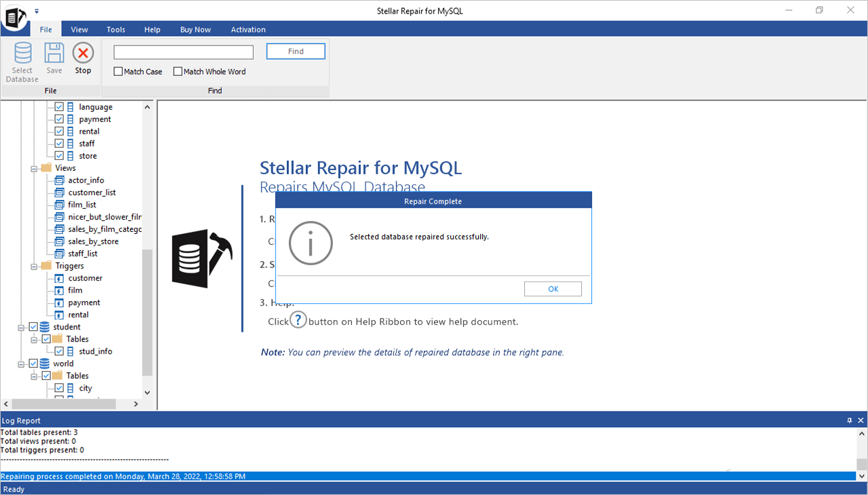Select the customer_list view icon
The height and width of the screenshot is (495, 868).
60,193
